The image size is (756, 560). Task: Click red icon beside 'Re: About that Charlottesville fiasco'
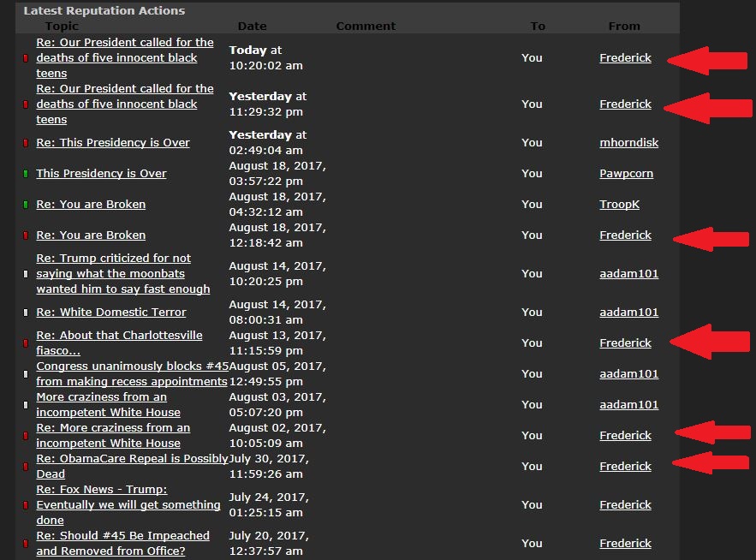(x=26, y=343)
